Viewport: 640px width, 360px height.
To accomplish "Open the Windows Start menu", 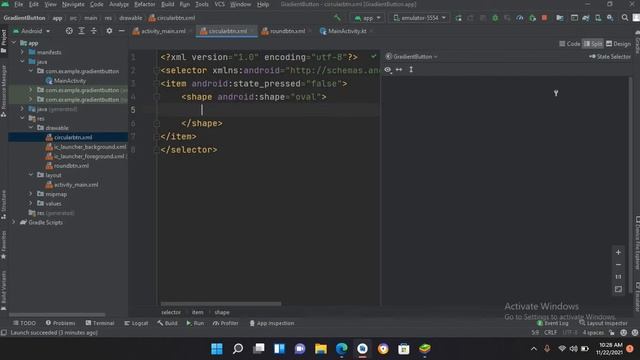I will (217, 349).
